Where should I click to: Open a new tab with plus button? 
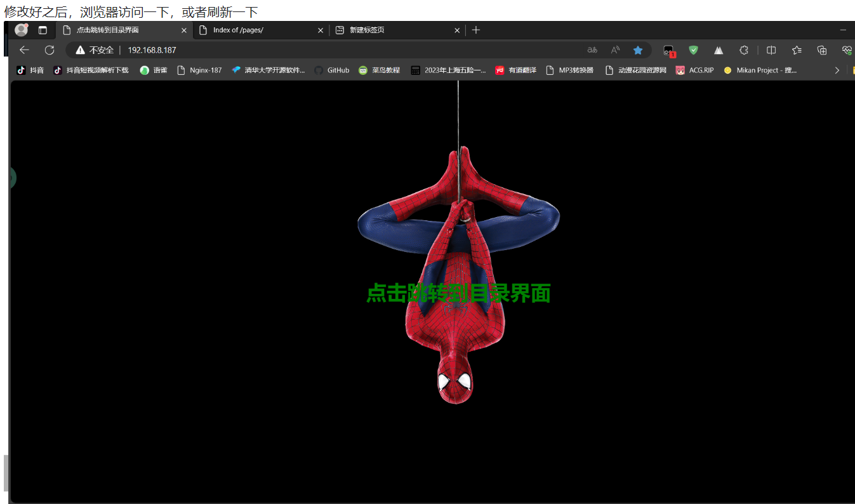tap(476, 30)
